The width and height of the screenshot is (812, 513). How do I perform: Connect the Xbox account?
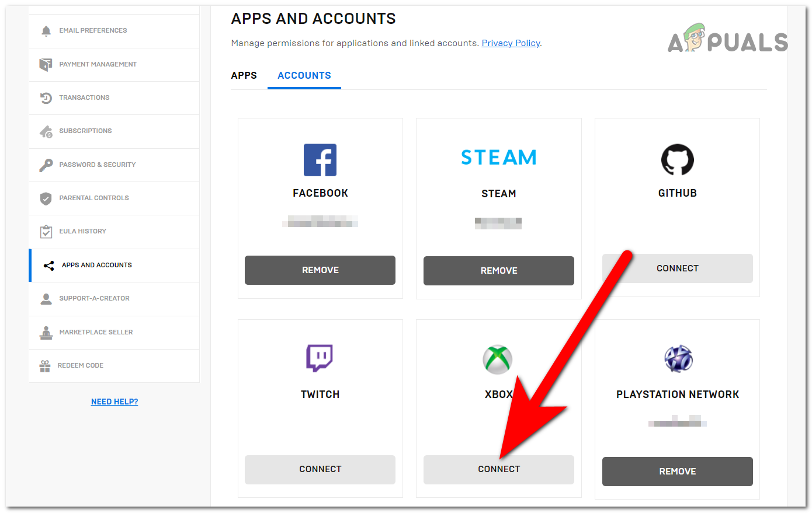coord(498,469)
